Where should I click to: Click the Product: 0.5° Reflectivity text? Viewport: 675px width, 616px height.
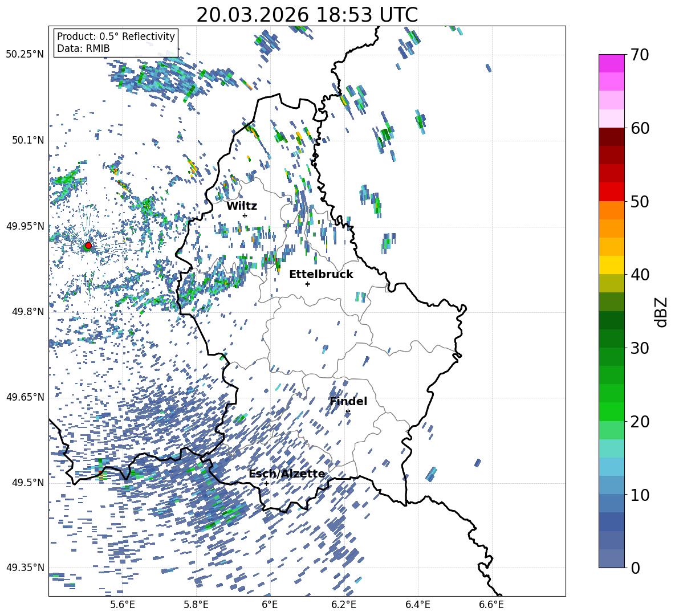click(x=116, y=36)
